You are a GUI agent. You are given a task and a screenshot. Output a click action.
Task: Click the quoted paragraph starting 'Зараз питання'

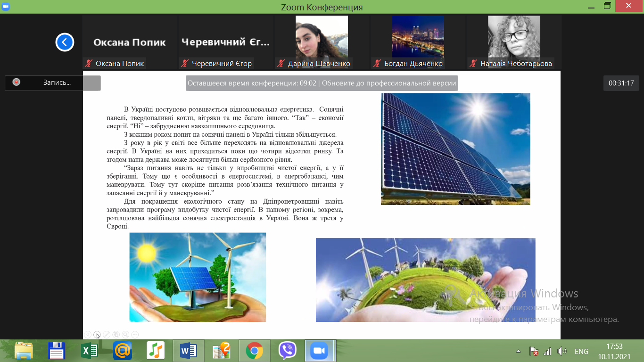tap(225, 181)
